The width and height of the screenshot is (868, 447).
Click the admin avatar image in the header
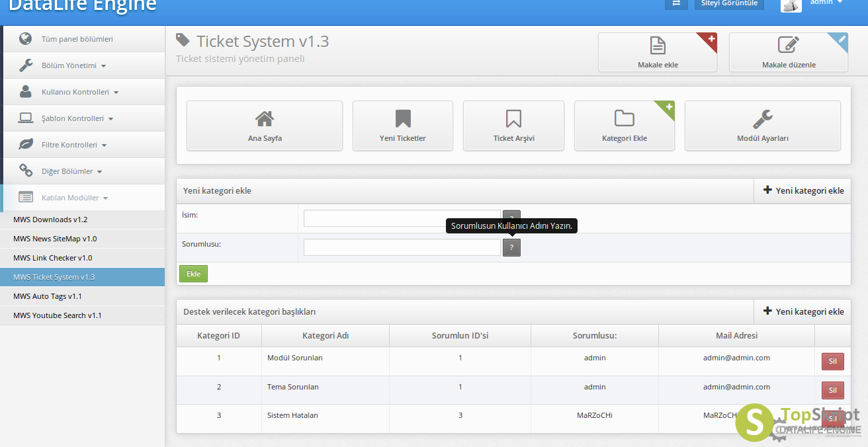pos(791,5)
